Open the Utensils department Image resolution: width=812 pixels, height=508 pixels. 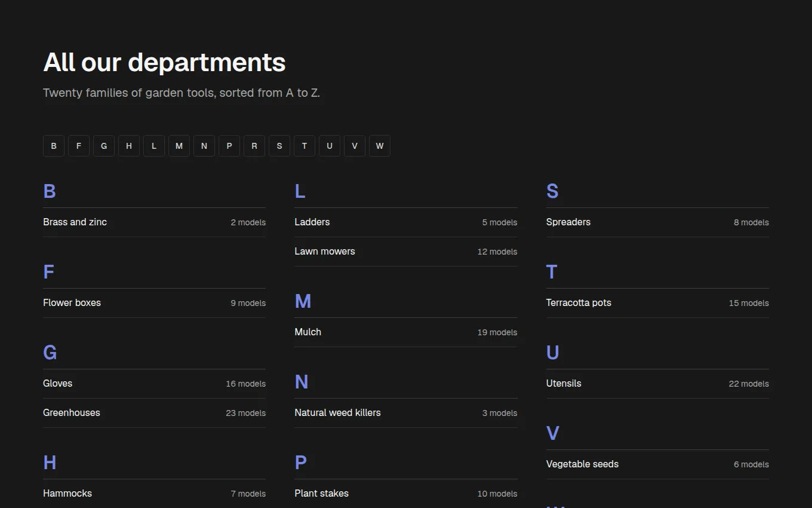pyautogui.click(x=657, y=384)
